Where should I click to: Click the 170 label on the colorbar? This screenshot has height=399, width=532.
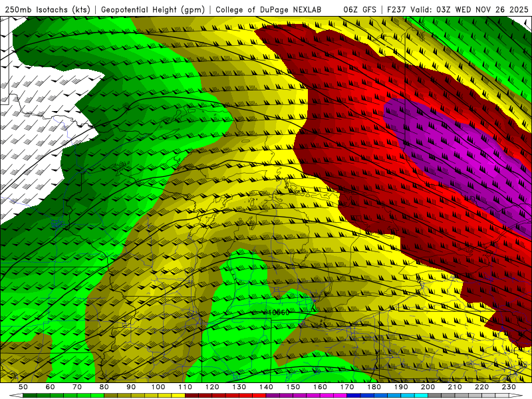coord(346,387)
